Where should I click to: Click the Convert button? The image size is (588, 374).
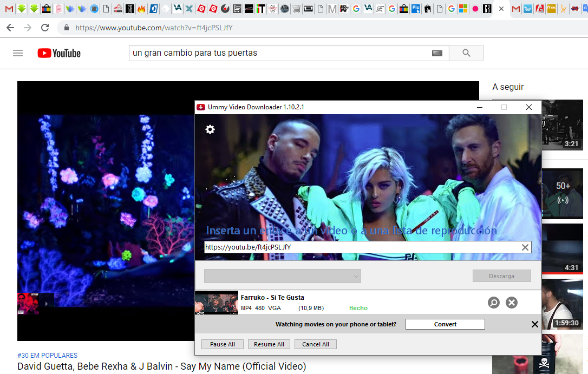tap(445, 324)
